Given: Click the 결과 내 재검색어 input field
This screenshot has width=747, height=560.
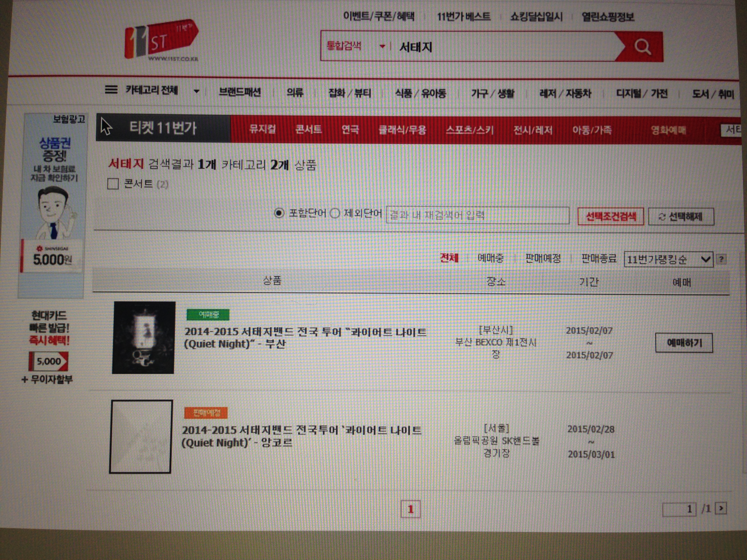Looking at the screenshot, I should point(477,215).
